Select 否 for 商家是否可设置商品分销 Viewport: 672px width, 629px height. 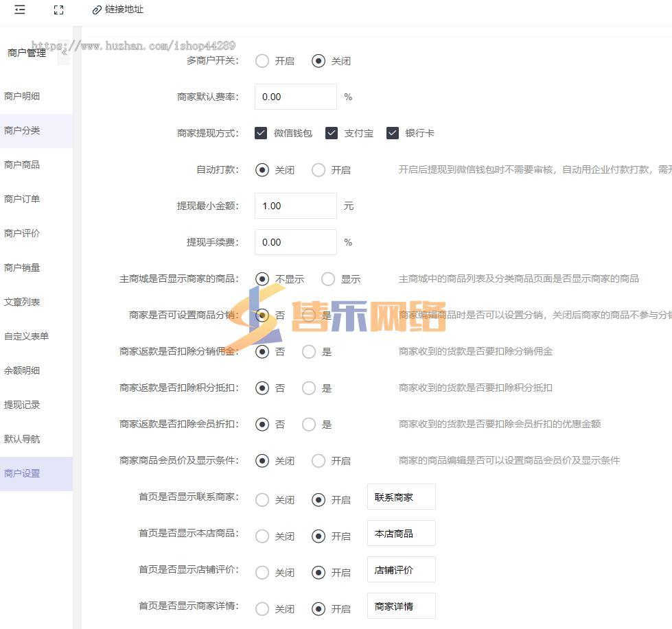point(262,316)
